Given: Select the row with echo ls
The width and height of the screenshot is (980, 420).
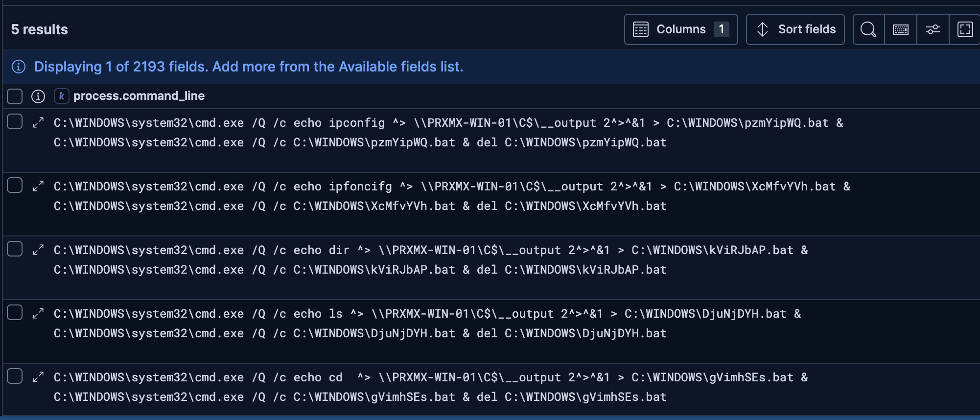Looking at the screenshot, I should tap(15, 312).
